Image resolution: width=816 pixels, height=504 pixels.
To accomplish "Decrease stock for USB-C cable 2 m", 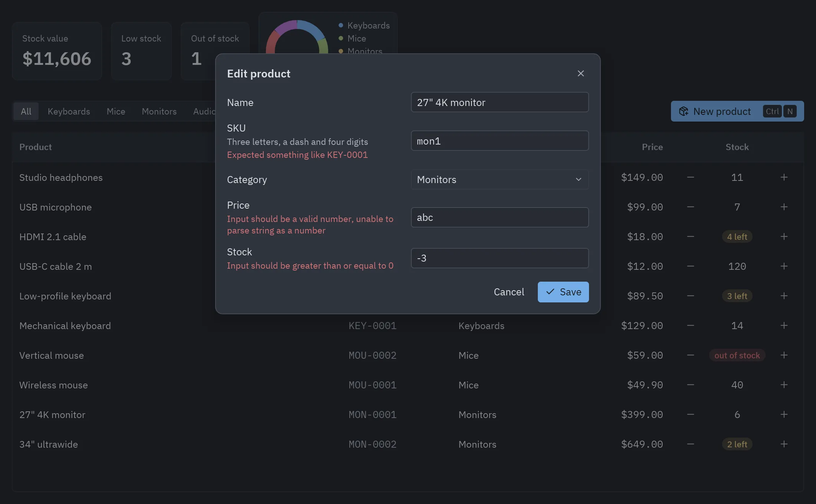I will (690, 266).
